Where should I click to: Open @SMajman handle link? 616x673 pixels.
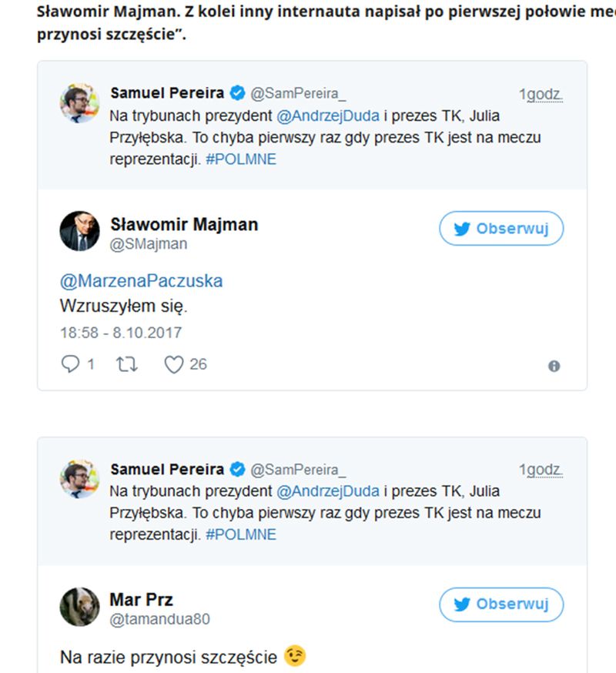coord(149,243)
